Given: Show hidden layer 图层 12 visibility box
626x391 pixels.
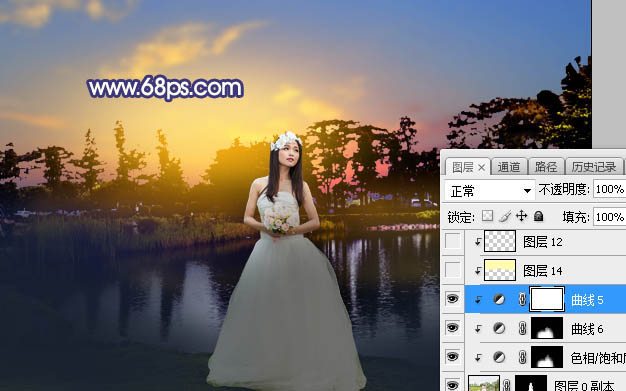Looking at the screenshot, I should pyautogui.click(x=453, y=241).
